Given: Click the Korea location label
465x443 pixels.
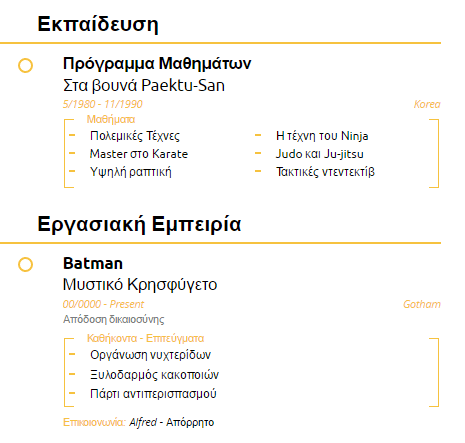Looking at the screenshot, I should (427, 104).
